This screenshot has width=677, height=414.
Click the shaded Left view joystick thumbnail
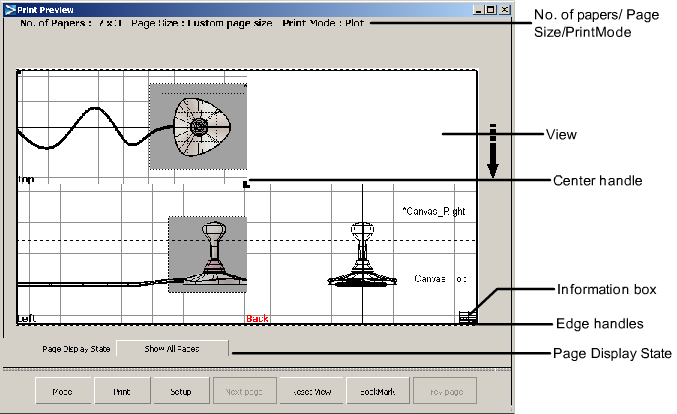(208, 254)
